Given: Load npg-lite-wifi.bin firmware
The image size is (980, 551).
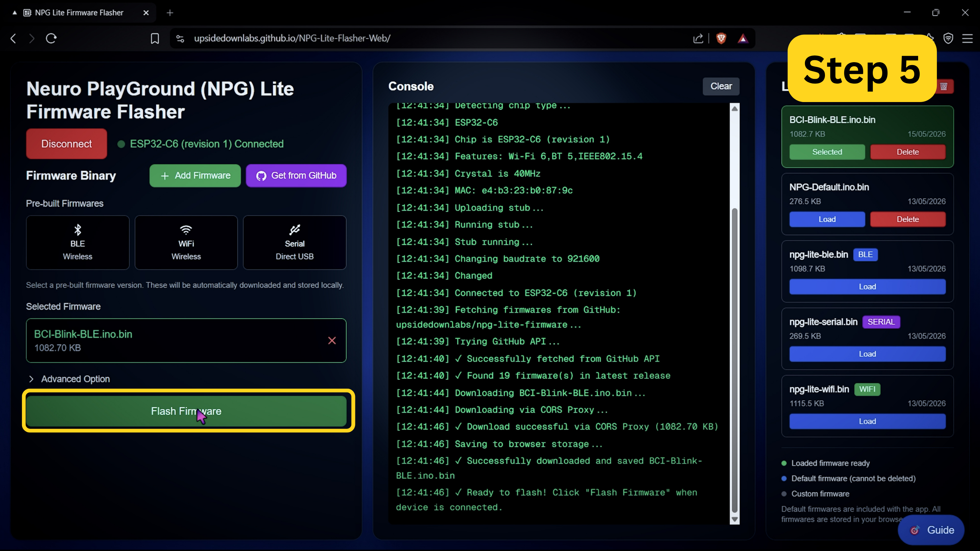Looking at the screenshot, I should 867,421.
